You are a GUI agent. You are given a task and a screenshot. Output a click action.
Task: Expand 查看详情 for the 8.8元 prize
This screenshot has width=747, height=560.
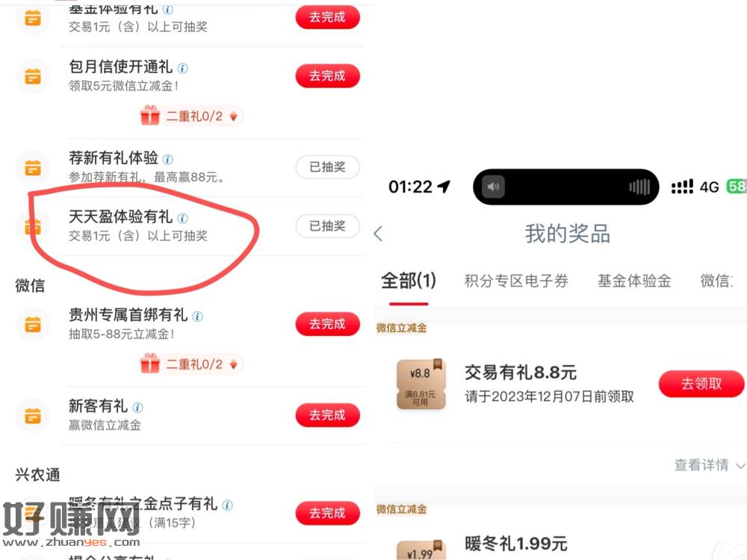coord(709,464)
